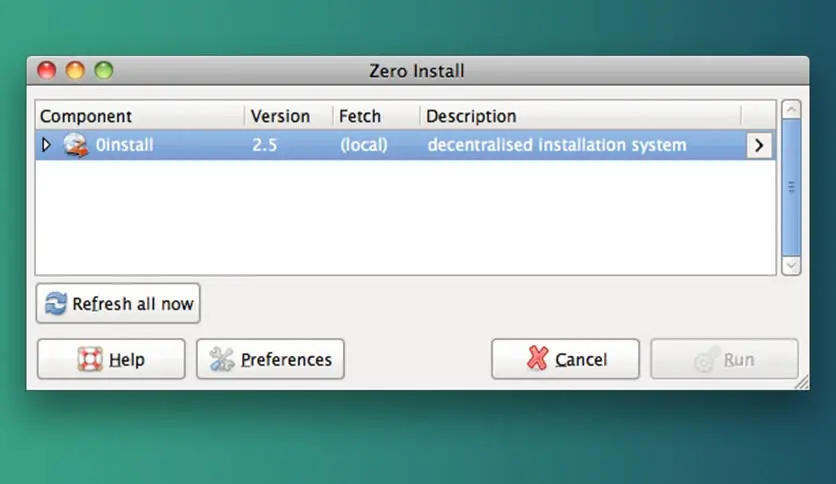Viewport: 836px width, 484px height.
Task: Click the greyed-out Run button
Action: point(724,359)
